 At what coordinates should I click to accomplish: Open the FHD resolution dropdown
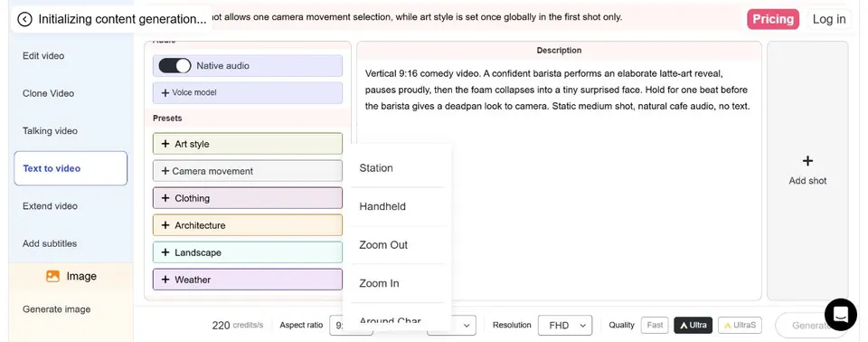565,326
